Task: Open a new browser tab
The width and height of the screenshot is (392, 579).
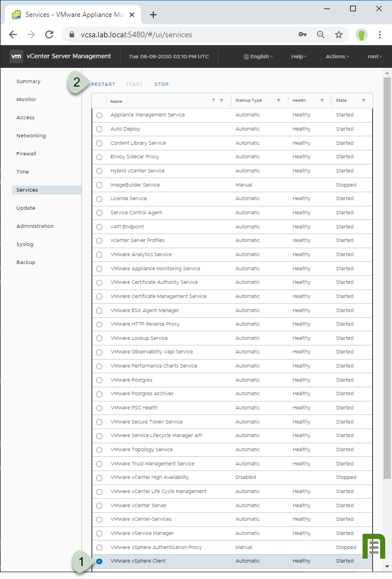Action: (x=153, y=15)
